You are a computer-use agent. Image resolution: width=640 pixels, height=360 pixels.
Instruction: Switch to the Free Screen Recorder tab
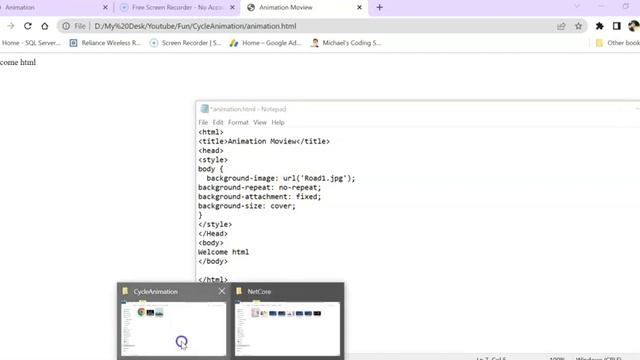pyautogui.click(x=177, y=7)
